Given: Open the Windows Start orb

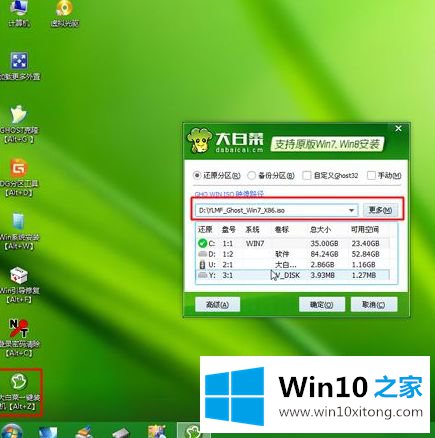Looking at the screenshot, I should 12,431.
